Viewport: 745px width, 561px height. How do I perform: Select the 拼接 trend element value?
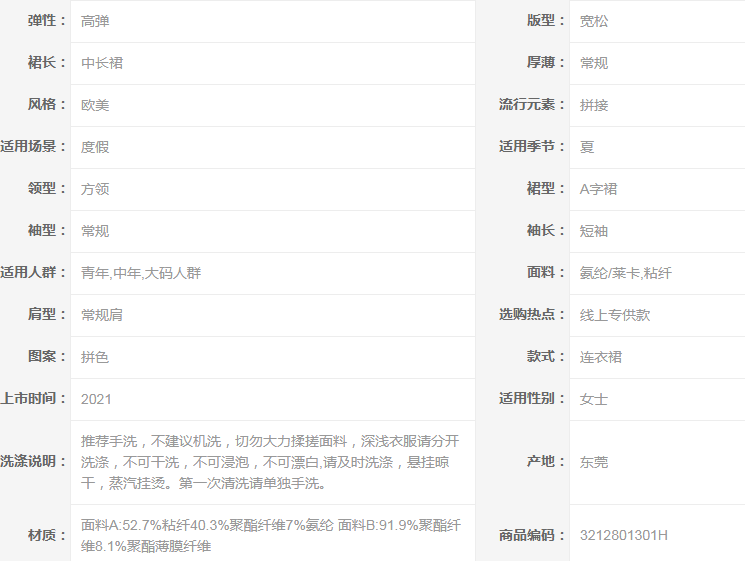click(x=594, y=105)
